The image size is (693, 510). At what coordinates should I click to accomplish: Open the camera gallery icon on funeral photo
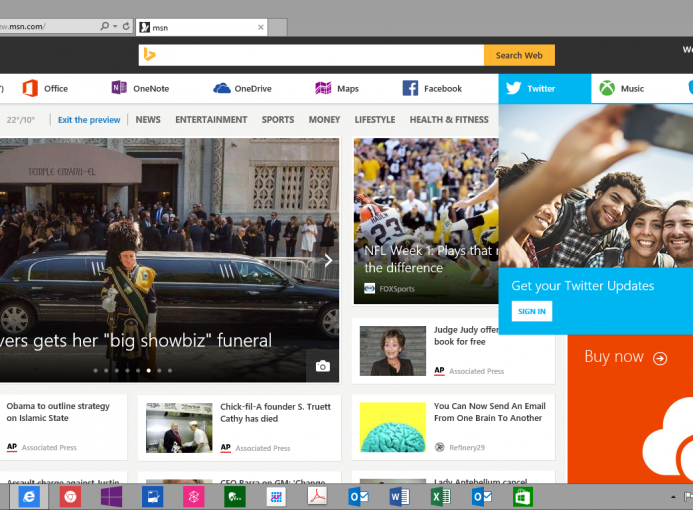click(323, 366)
